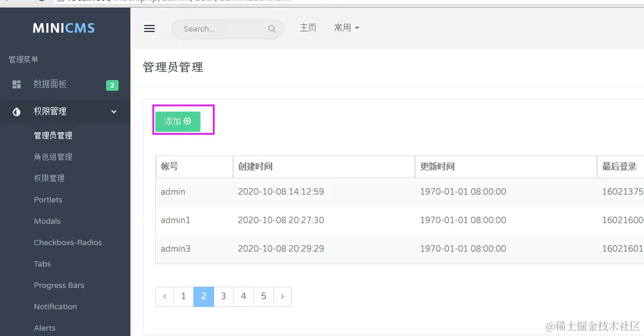Image resolution: width=644 pixels, height=336 pixels.
Task: Click creation time 2020-10-08 14:12:59
Action: pyautogui.click(x=281, y=192)
